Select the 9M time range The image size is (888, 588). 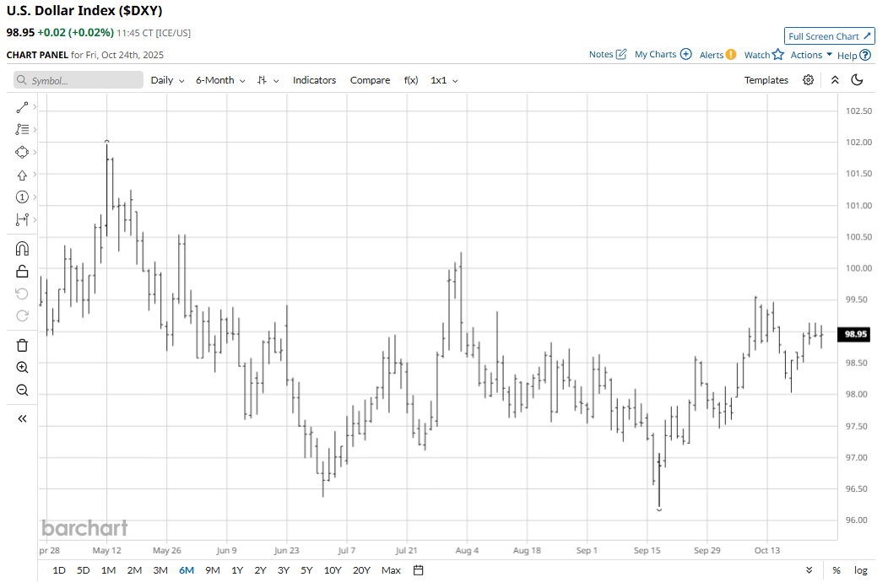[213, 570]
